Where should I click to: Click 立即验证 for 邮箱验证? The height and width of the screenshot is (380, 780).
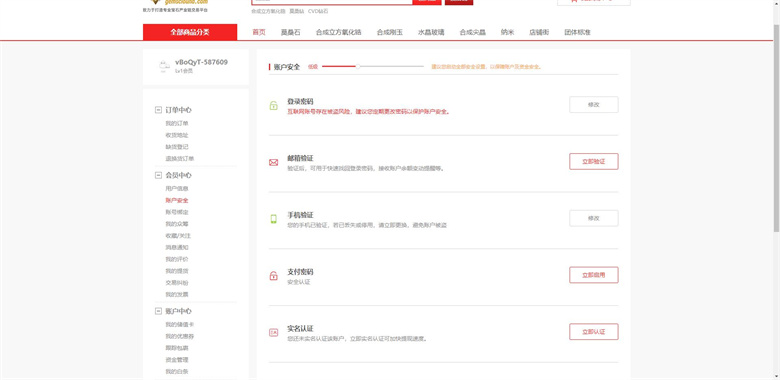593,162
